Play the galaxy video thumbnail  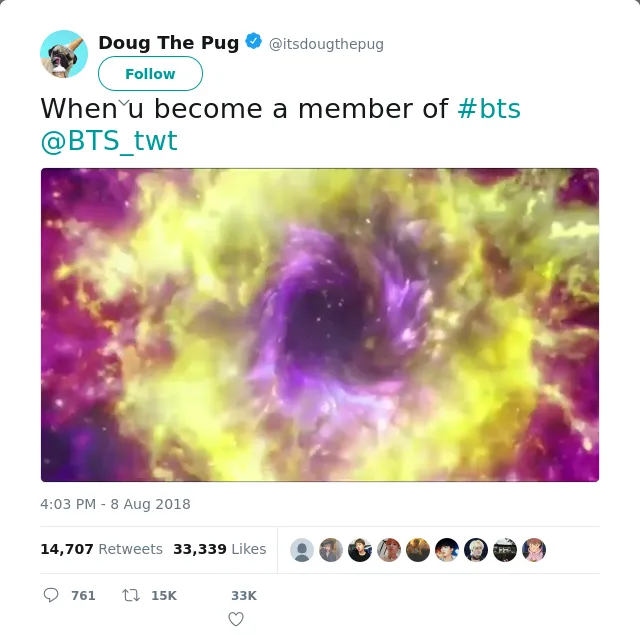click(x=320, y=325)
